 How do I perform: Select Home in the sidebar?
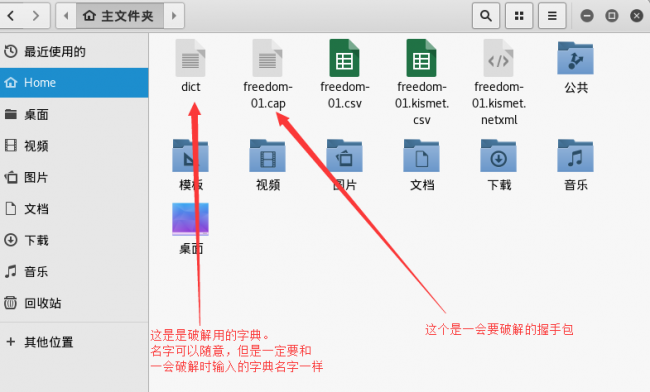point(74,82)
